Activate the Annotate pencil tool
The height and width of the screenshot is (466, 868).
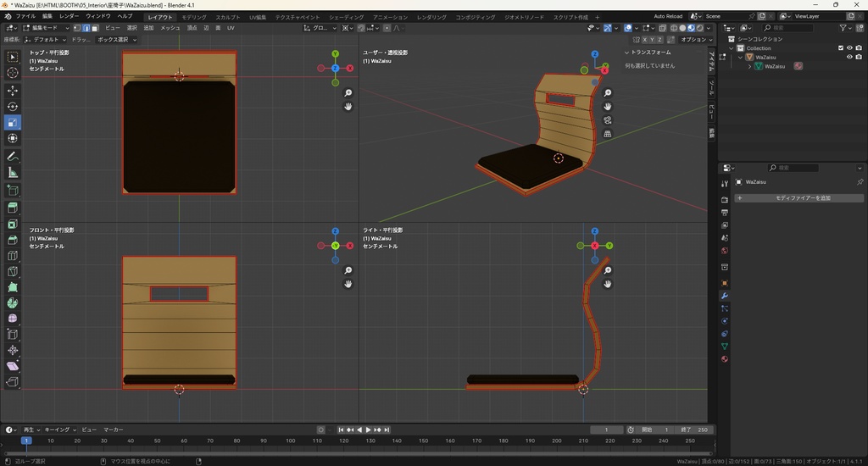(13, 157)
